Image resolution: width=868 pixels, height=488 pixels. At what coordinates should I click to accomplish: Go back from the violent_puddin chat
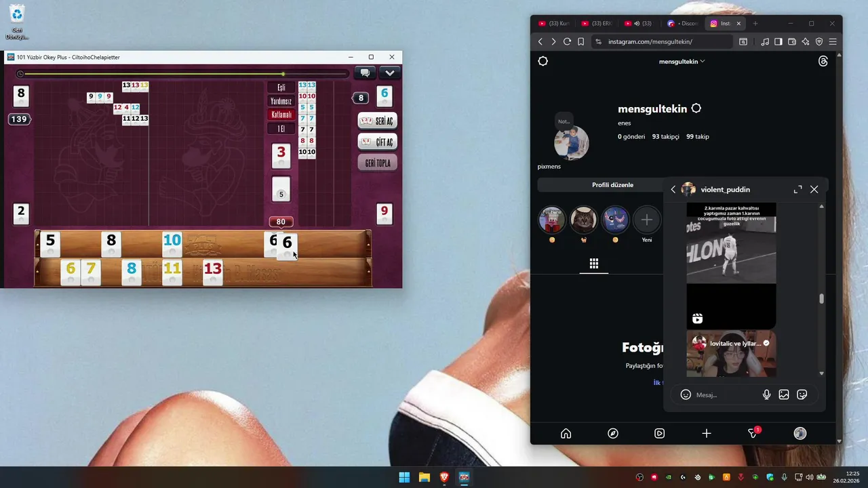[673, 190]
